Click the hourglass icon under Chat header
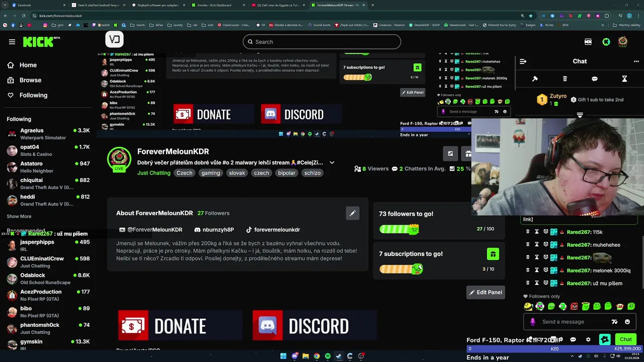644x362 pixels. coord(624,79)
